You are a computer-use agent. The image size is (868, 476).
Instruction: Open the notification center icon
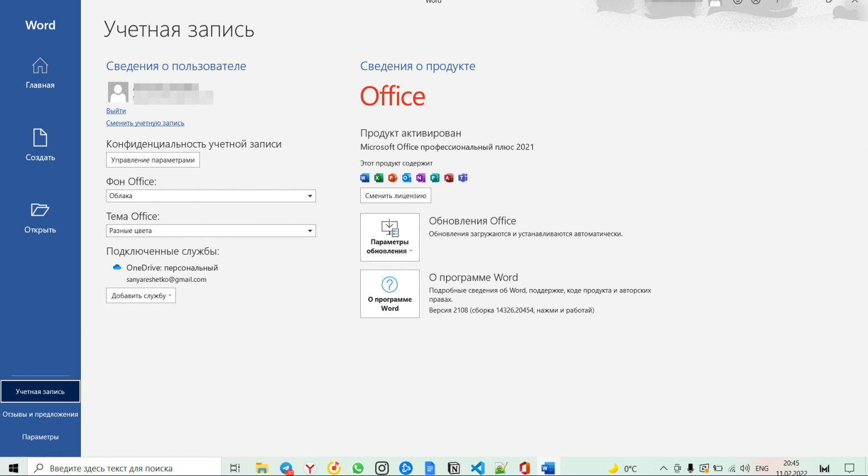[x=849, y=468]
